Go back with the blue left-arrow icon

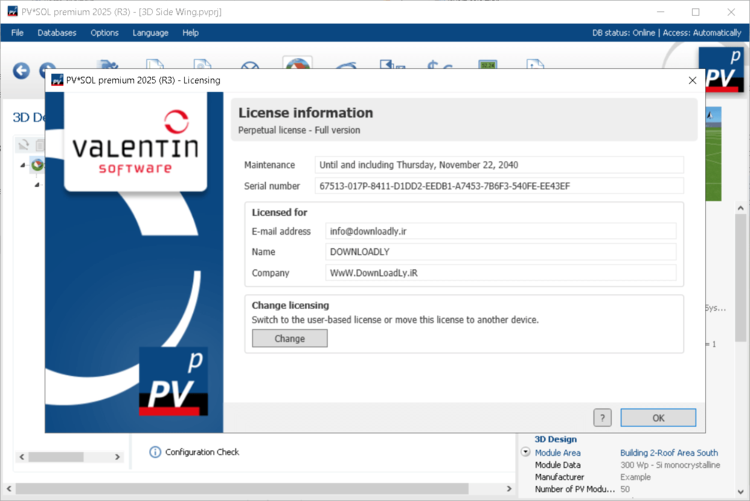pos(21,71)
